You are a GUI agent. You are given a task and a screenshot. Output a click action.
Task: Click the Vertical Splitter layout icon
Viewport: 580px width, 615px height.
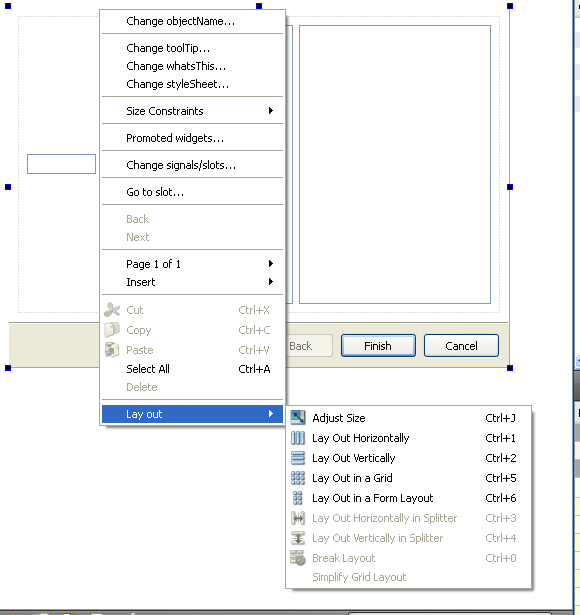[298, 538]
